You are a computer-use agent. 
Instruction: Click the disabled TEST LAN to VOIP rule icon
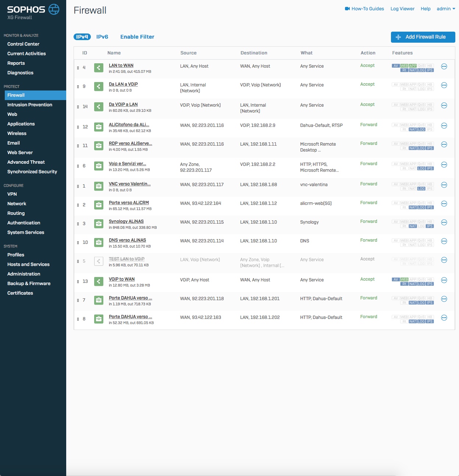[99, 261]
